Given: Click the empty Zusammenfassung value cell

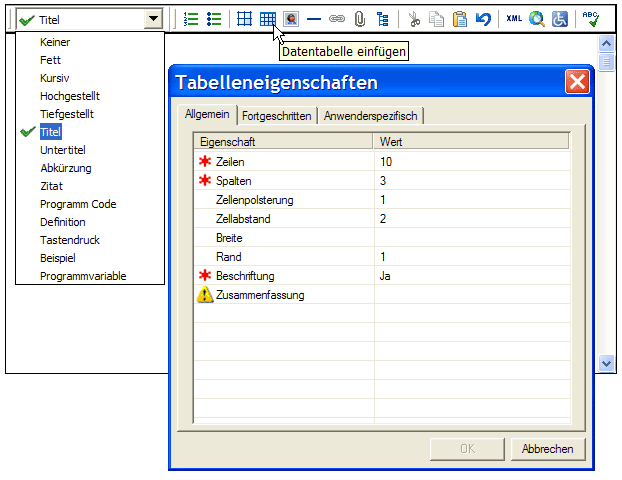Looking at the screenshot, I should click(472, 295).
